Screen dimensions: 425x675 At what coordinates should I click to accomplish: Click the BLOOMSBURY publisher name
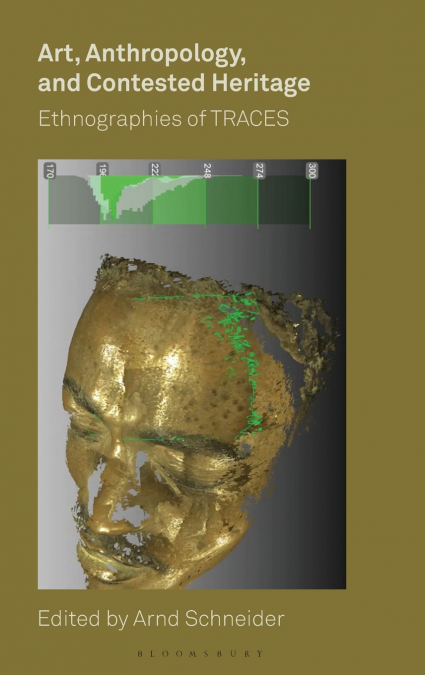[x=201, y=653]
